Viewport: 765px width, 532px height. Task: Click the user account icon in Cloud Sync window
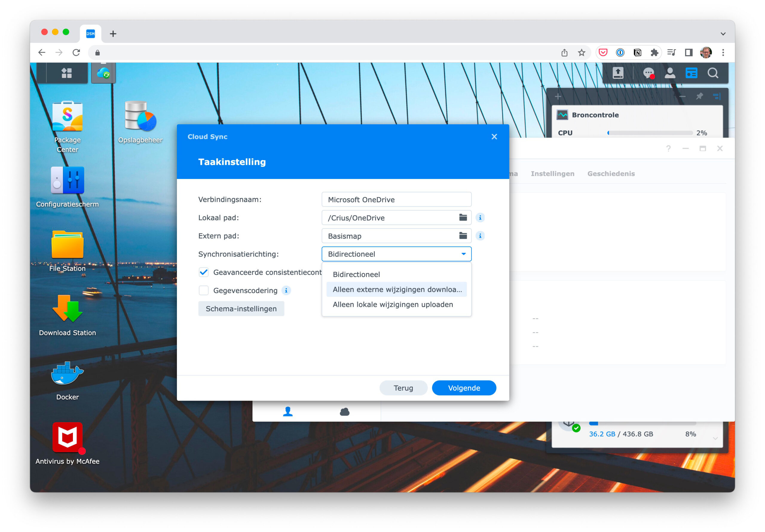(288, 412)
